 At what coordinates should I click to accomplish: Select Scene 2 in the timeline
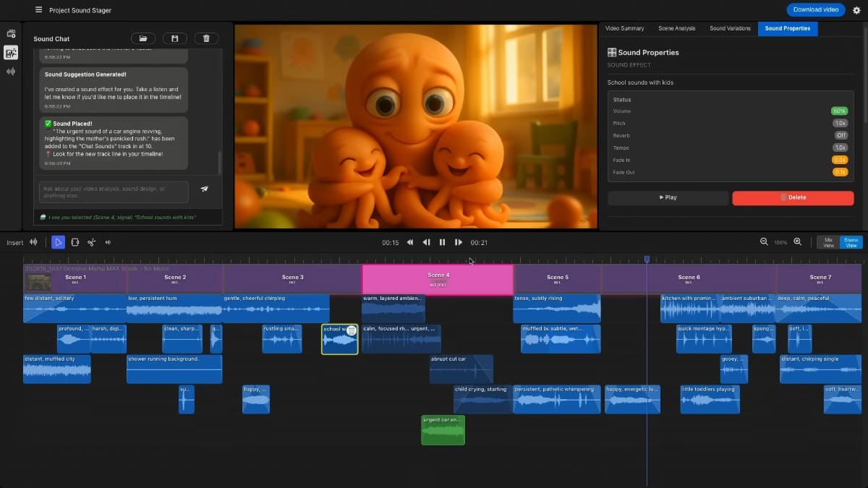175,279
